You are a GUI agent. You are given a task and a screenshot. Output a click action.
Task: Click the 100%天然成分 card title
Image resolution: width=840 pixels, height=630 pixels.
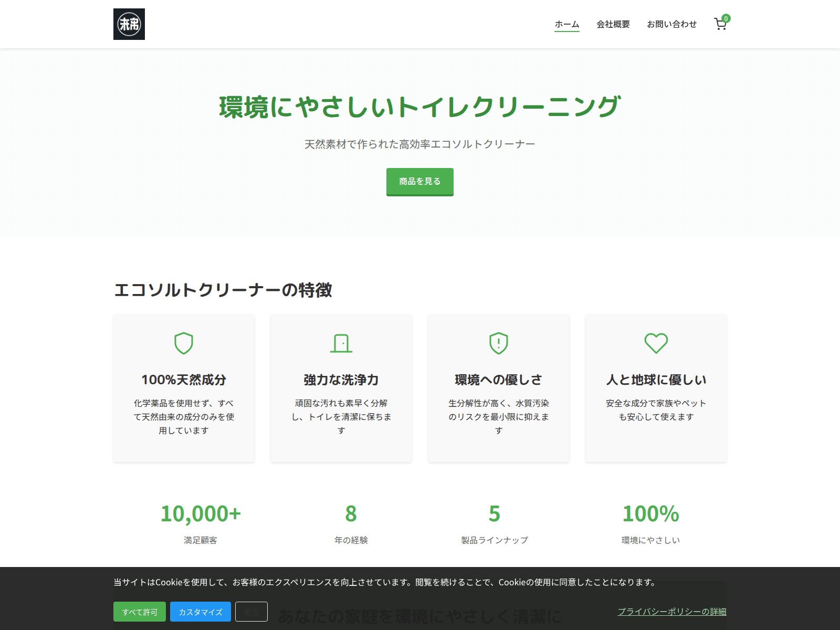[184, 380]
